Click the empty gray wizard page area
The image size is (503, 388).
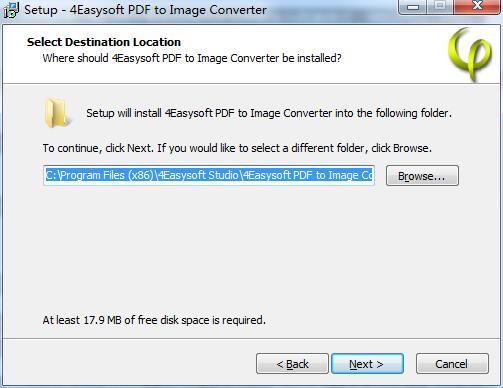click(x=251, y=250)
